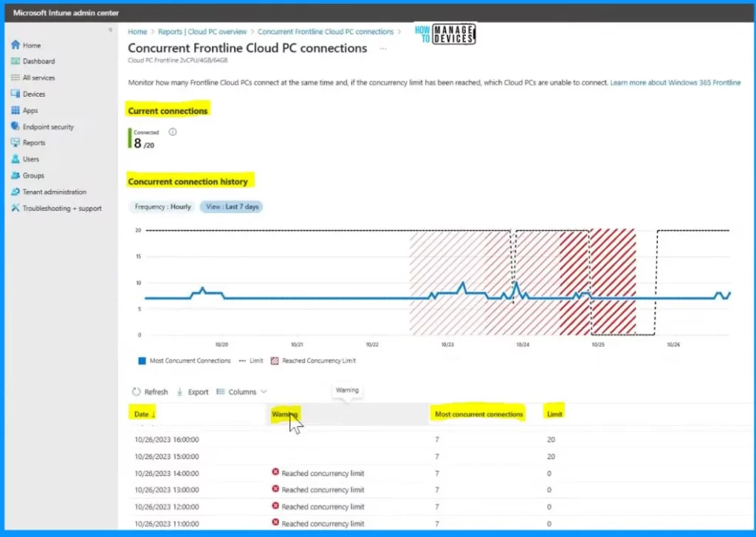Toggle Reached Concurrency Limit legend swatch
Image resolution: width=756 pixels, height=537 pixels.
275,361
